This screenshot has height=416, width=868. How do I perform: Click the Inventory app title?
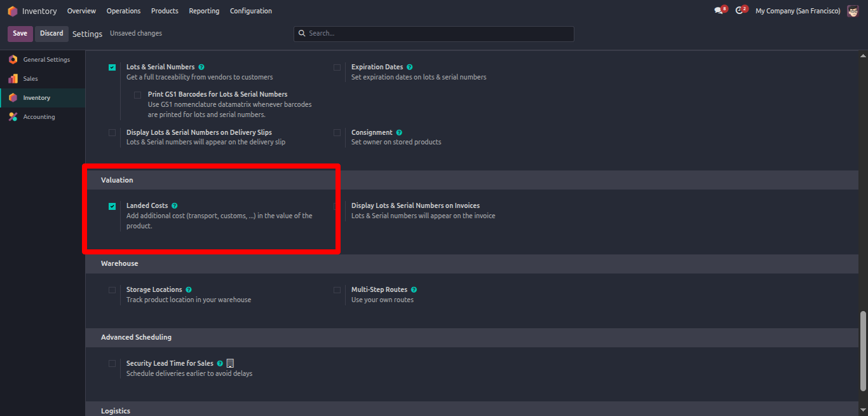tap(39, 11)
